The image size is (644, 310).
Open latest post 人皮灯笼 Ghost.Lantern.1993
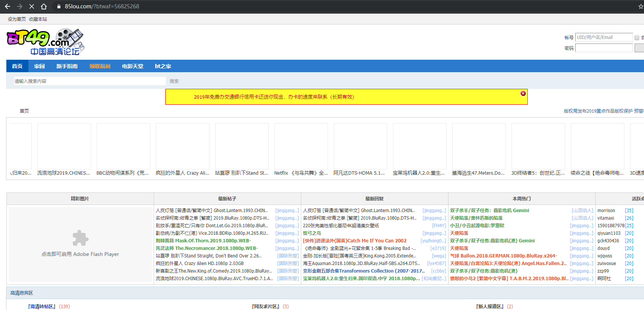[212, 211]
